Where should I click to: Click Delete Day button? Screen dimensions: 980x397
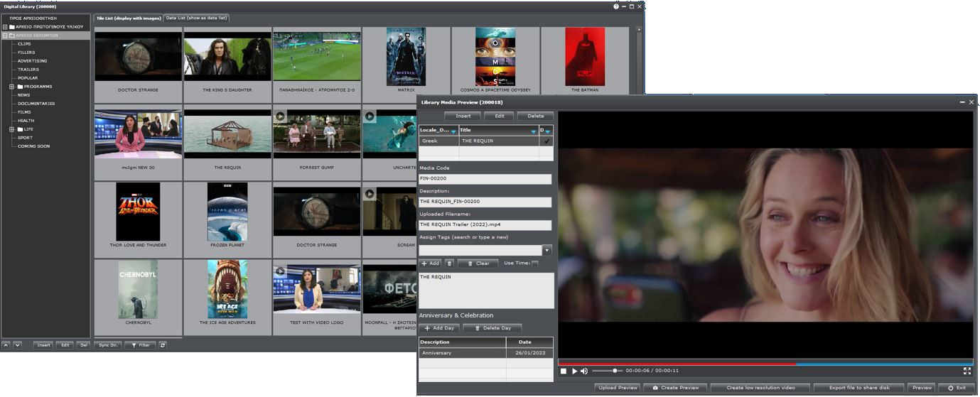pos(492,328)
